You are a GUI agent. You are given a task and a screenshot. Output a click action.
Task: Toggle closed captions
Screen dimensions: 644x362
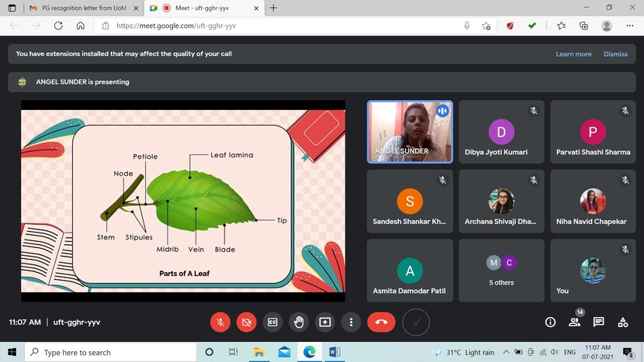[272, 322]
